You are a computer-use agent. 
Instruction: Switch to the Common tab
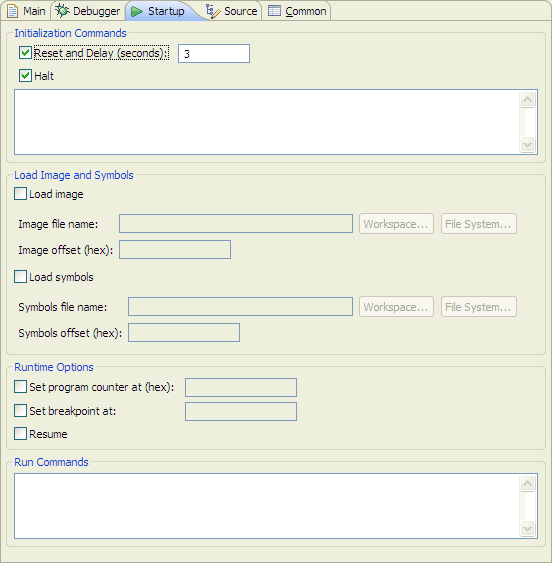pos(297,11)
